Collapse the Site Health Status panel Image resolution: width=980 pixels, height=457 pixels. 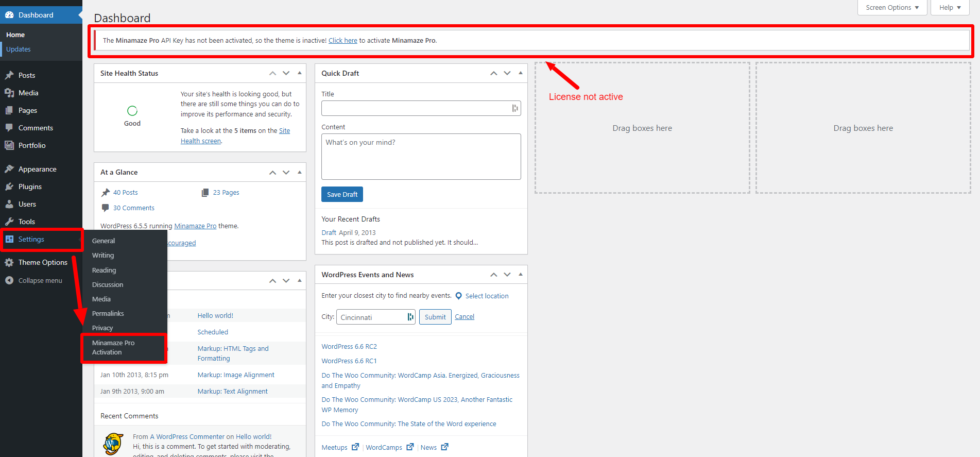click(x=300, y=73)
